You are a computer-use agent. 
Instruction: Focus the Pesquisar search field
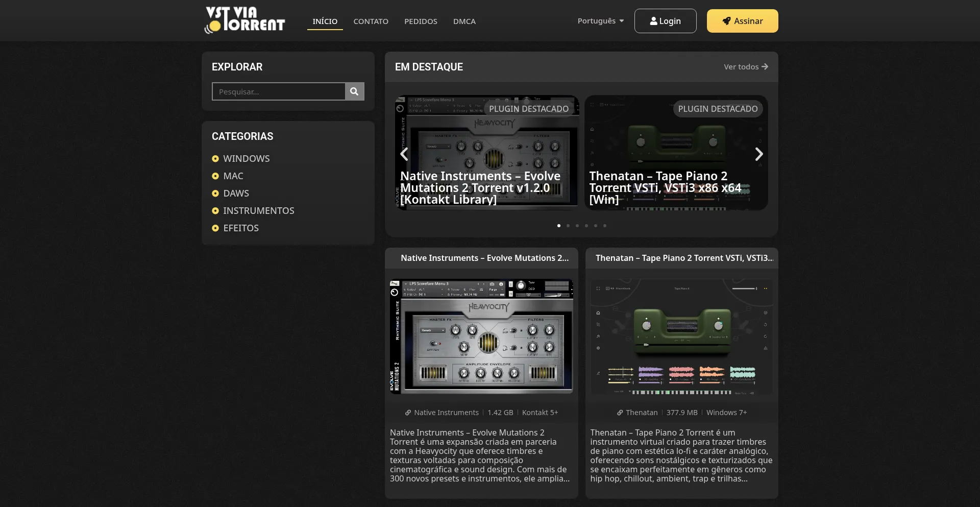pyautogui.click(x=279, y=91)
